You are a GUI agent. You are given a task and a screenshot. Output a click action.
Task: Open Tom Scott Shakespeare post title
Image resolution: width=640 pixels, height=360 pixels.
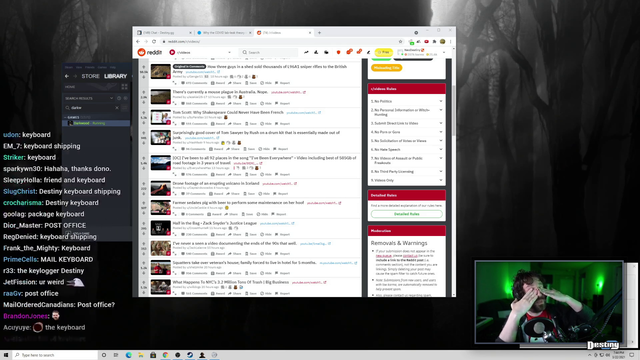(228, 112)
